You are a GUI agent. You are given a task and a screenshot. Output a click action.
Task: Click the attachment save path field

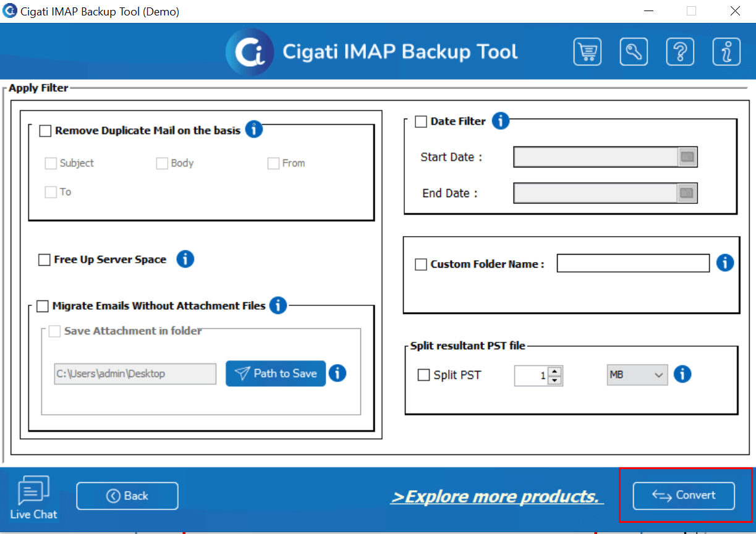click(x=135, y=374)
